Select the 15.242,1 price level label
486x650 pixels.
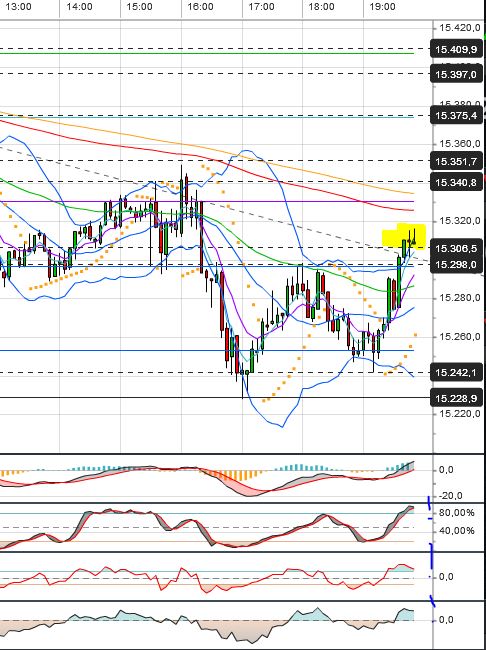[x=457, y=373]
